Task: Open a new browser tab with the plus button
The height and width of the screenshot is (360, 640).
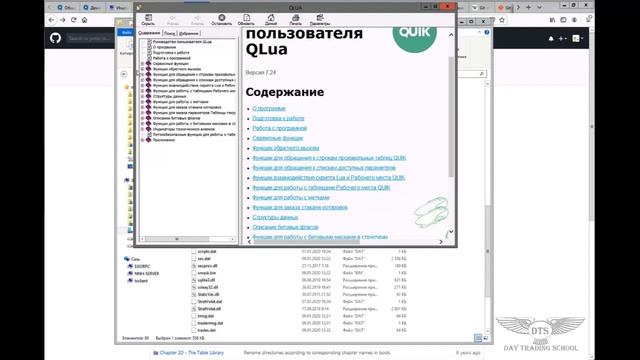Action: 529,7
